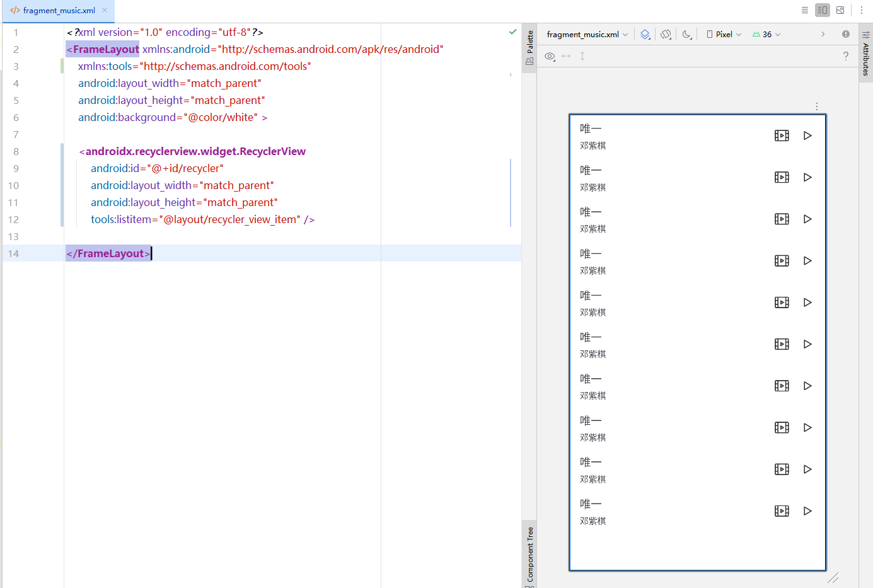Click the opening FrameLayout tag in code
This screenshot has width=873, height=588.
point(103,49)
